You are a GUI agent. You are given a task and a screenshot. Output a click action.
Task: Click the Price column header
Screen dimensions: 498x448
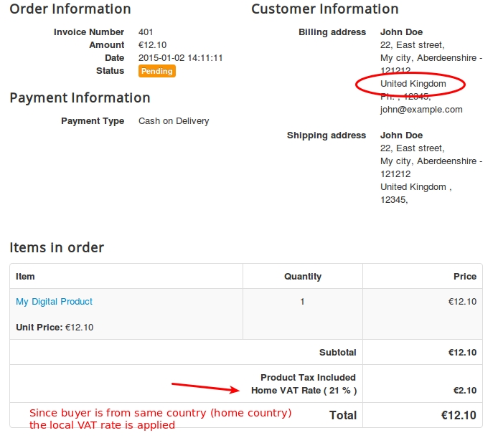464,276
